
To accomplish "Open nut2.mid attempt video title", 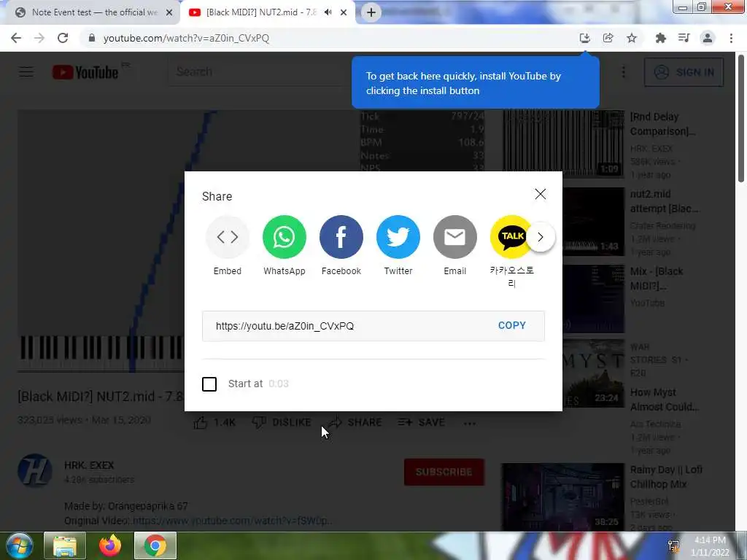I will coord(664,201).
